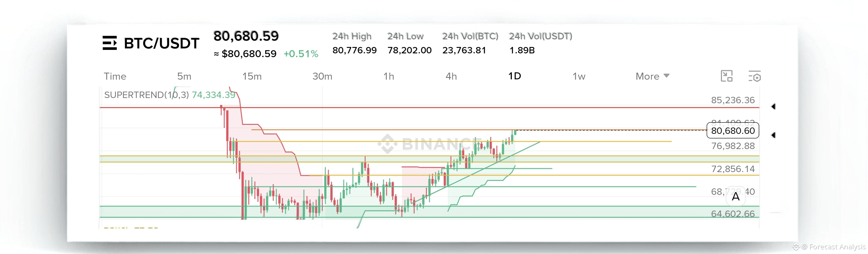The image size is (868, 254).
Task: Click the 24h High label
Action: (352, 36)
